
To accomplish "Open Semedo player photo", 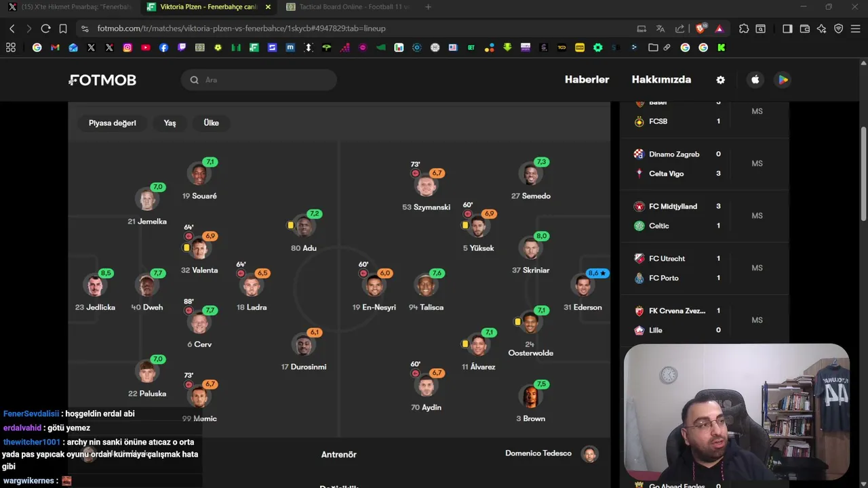I will pos(531,175).
